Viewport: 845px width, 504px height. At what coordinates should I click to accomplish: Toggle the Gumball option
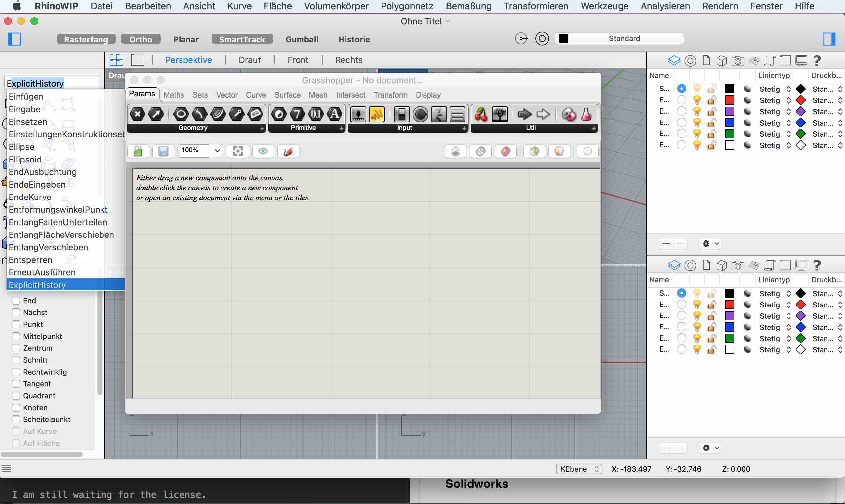(302, 39)
